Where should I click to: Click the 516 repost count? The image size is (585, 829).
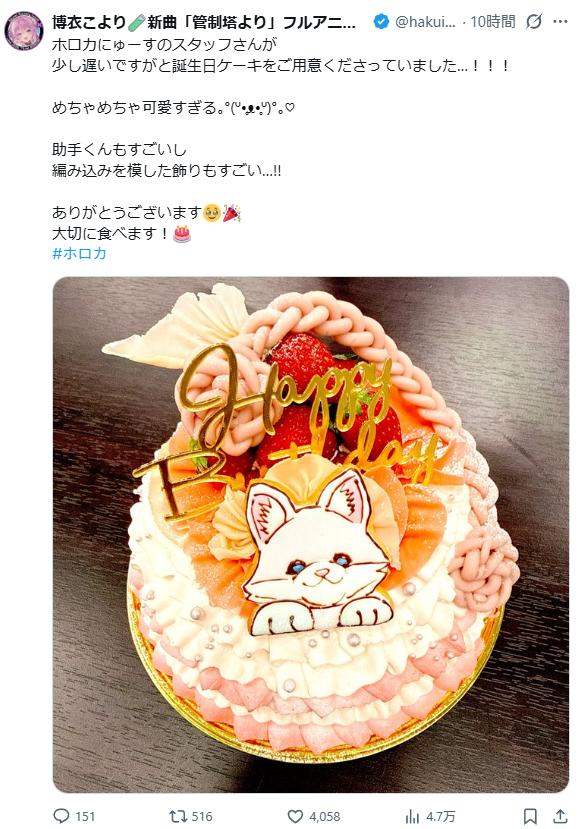[x=202, y=817]
